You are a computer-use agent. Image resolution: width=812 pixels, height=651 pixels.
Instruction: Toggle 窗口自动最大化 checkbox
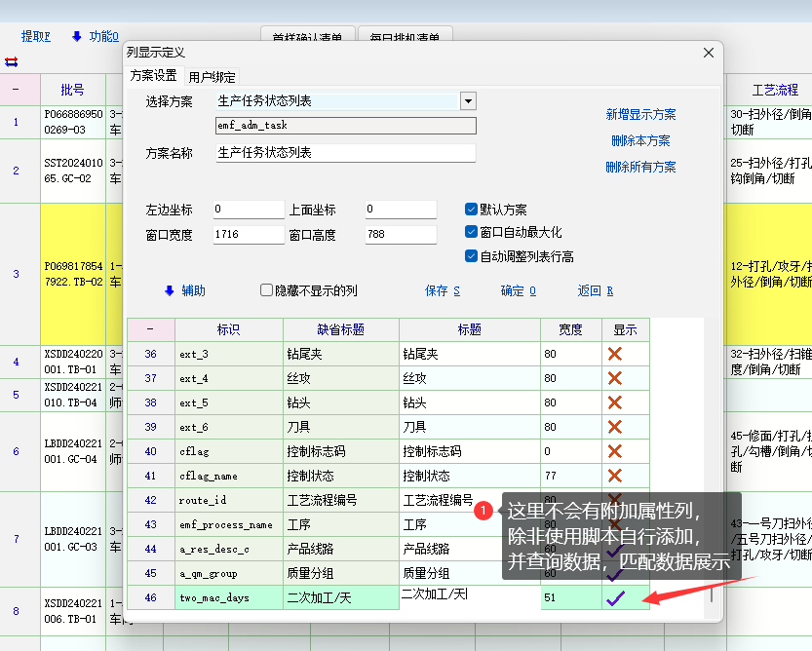[x=472, y=233]
